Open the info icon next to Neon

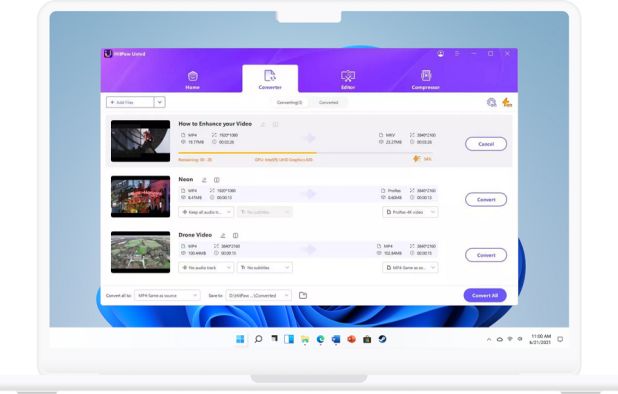[x=216, y=180]
